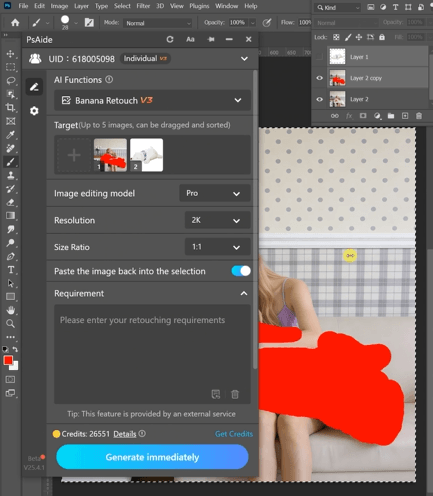Open Banana Retouch V3 function dropdown
The width and height of the screenshot is (433, 496).
pos(152,100)
